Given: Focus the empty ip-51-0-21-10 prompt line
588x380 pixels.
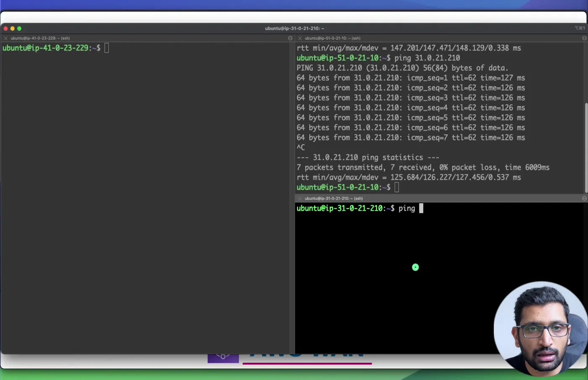Looking at the screenshot, I should [348, 187].
